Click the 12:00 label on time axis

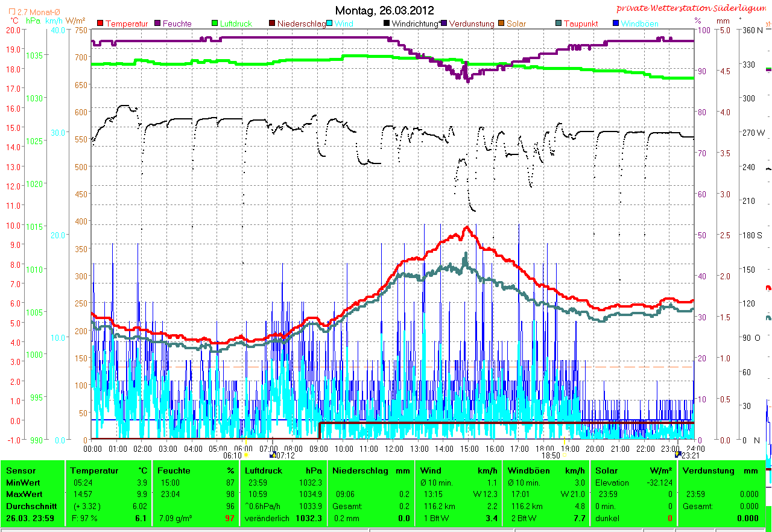(x=394, y=449)
